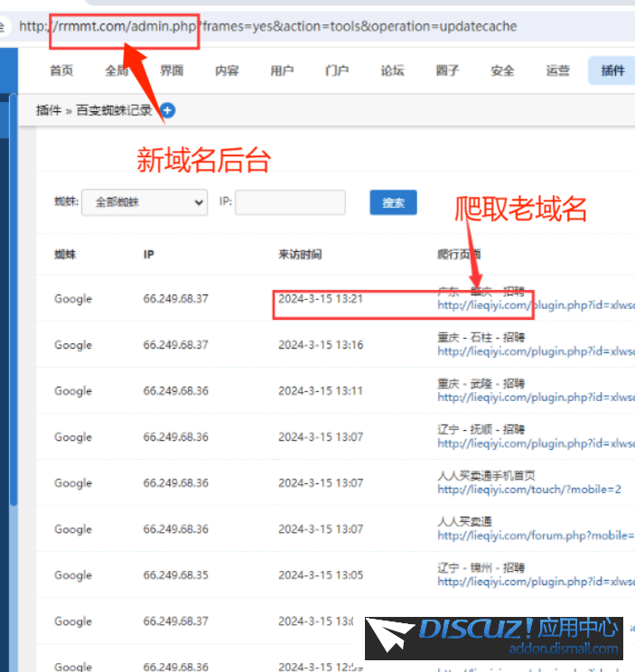Open the lieqiyi.com touch mobile=2 link
The image size is (635, 672).
(529, 490)
